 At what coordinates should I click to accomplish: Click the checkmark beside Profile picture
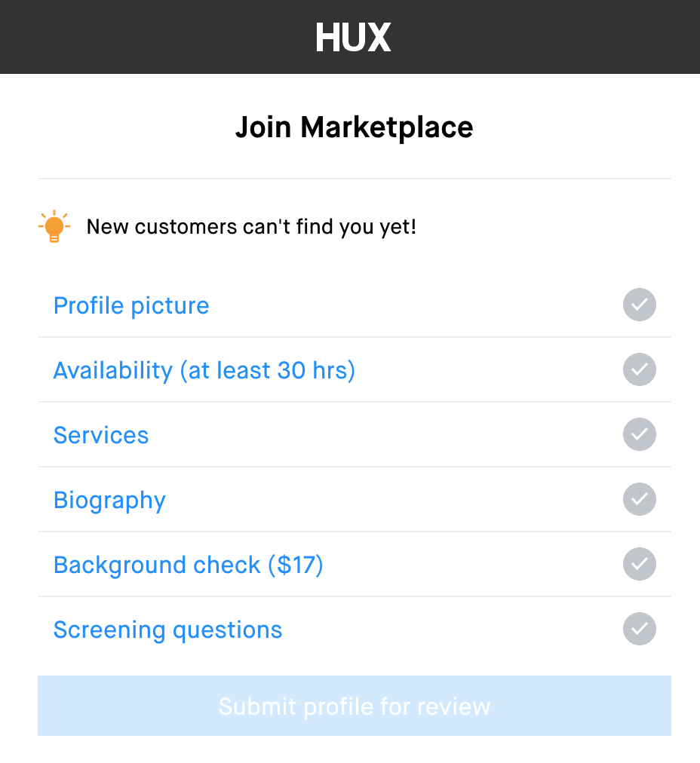639,305
